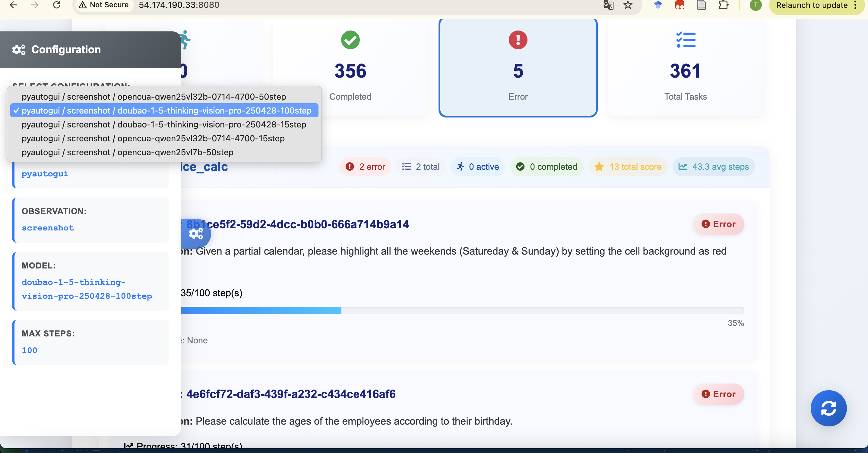
Task: Click the browser back arrow
Action: tap(13, 5)
